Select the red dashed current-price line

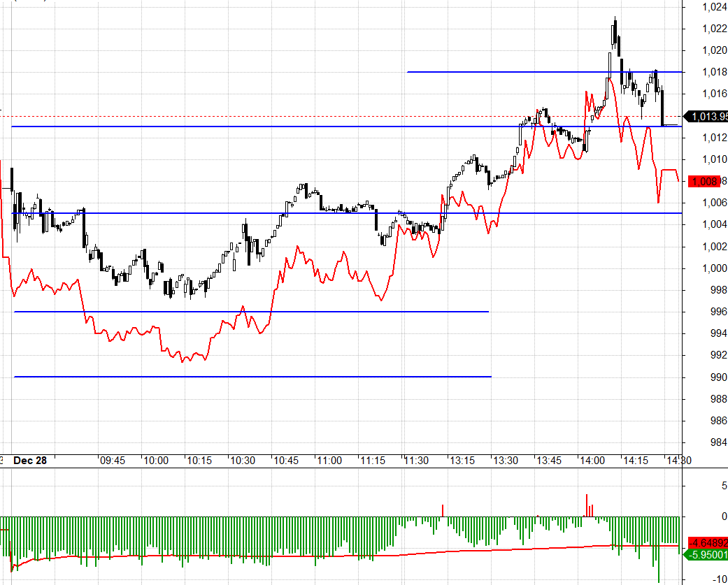[341, 117]
